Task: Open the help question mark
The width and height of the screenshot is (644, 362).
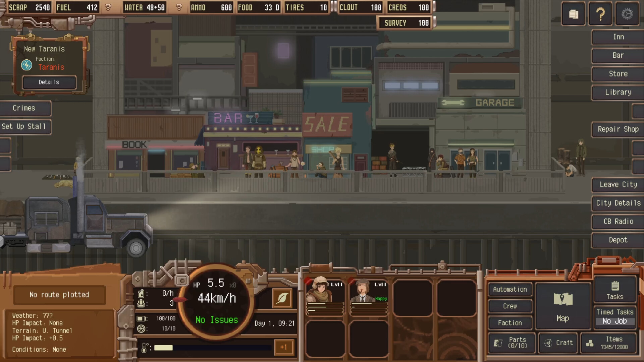Action: point(600,14)
